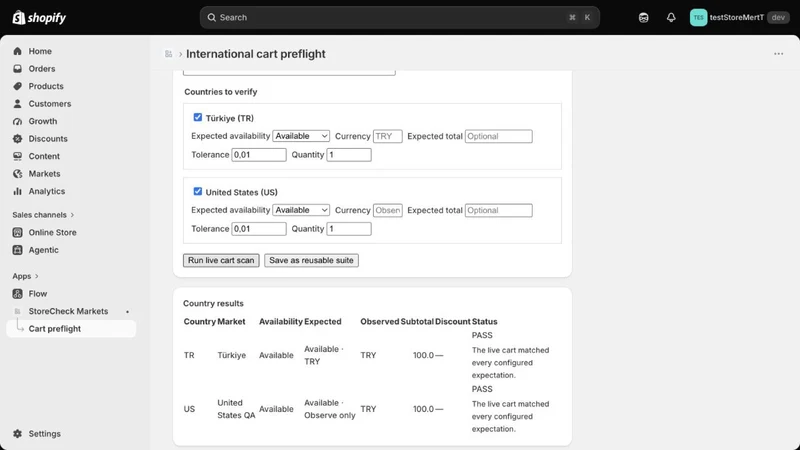Screen dimensions: 800x450
Task: Click Save as reusable suite button
Action: [311, 260]
